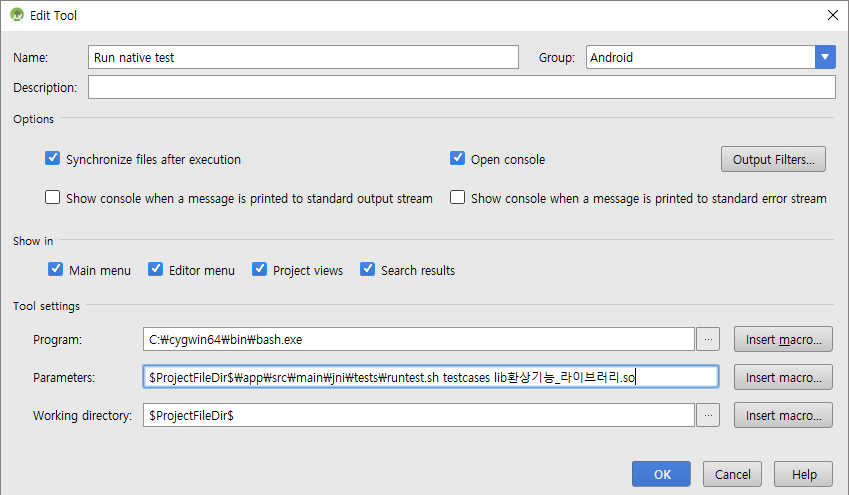Image resolution: width=849 pixels, height=495 pixels.
Task: Toggle Synchronize files after execution checkbox
Action: pyautogui.click(x=53, y=159)
